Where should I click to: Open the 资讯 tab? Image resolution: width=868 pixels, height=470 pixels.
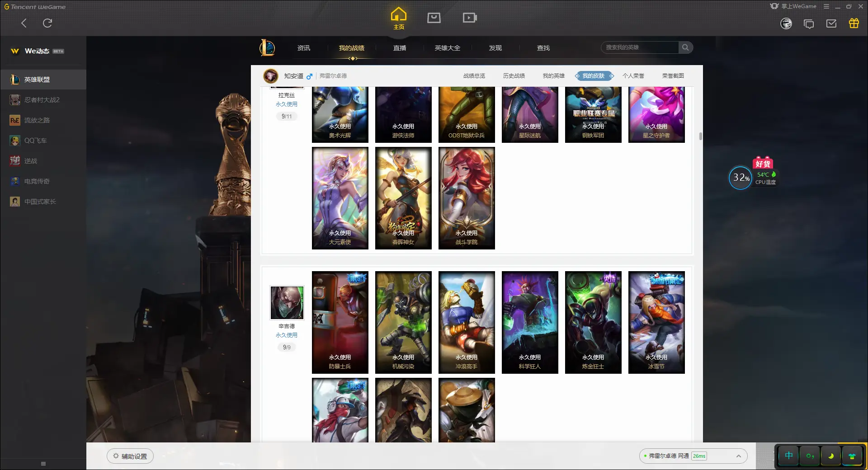click(304, 48)
